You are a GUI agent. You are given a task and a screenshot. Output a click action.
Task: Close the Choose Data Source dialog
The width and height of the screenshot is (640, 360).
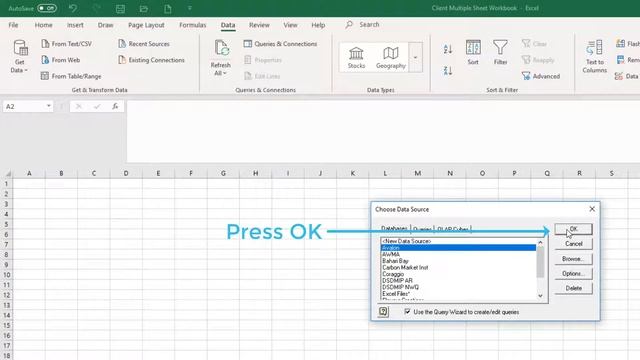point(592,209)
